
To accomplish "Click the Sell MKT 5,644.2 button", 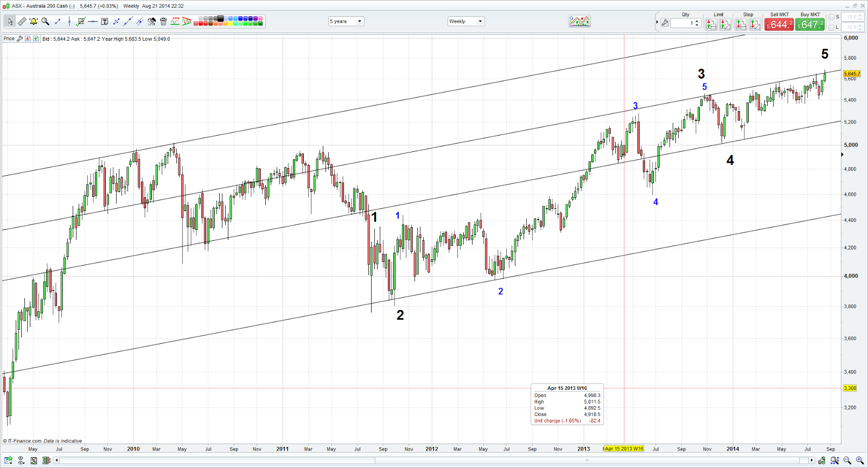I will click(779, 24).
